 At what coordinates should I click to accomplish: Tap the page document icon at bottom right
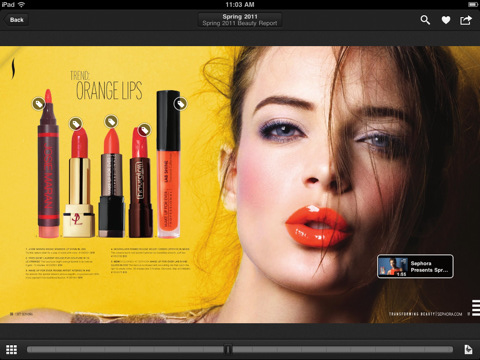tap(468, 349)
